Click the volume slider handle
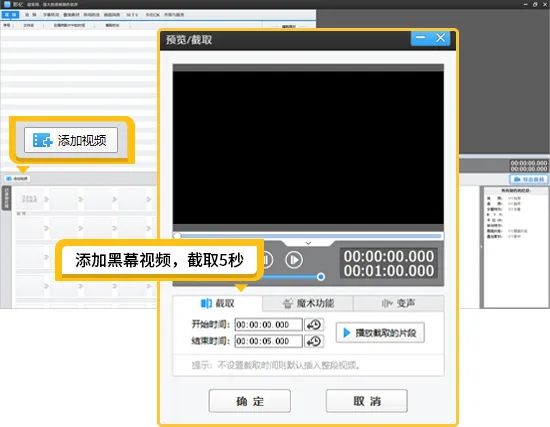This screenshot has height=427, width=550. [321, 277]
